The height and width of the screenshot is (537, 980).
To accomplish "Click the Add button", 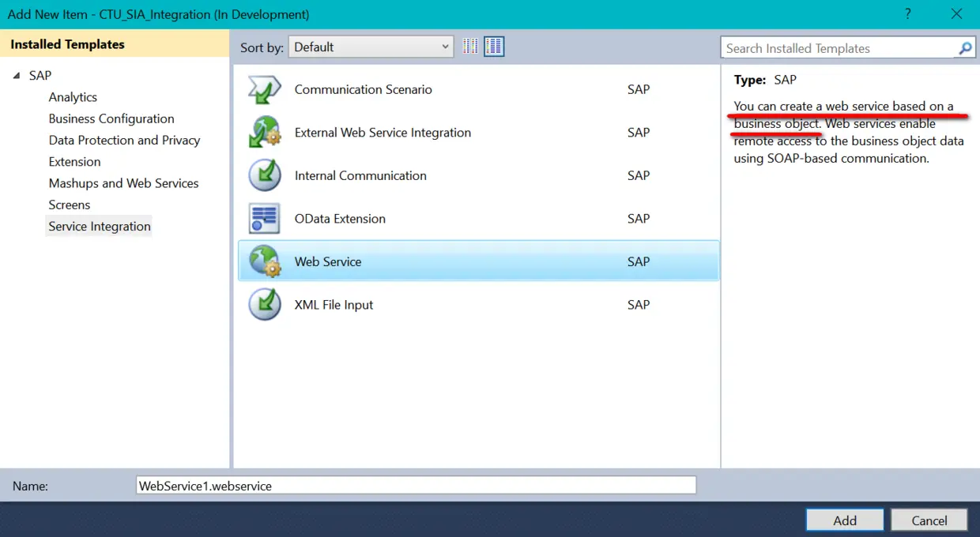I will [845, 520].
